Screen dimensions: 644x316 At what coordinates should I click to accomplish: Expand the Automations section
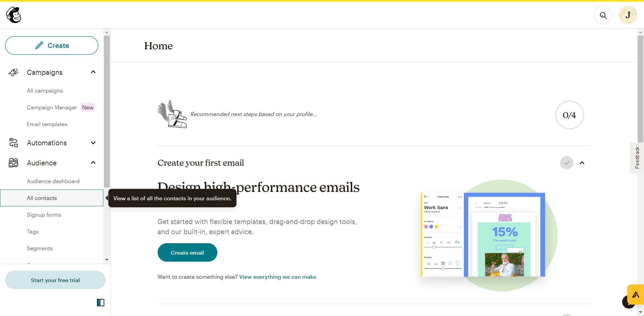(93, 143)
